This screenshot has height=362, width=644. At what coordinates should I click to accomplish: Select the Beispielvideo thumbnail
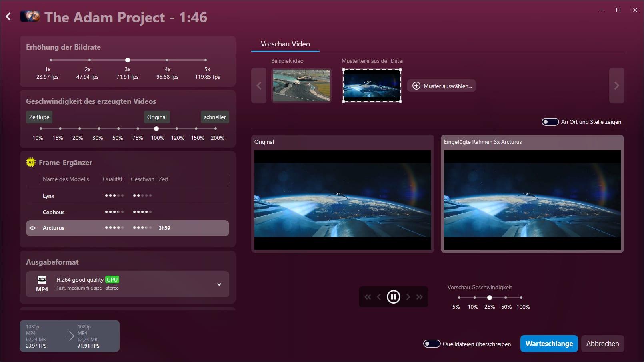[302, 86]
